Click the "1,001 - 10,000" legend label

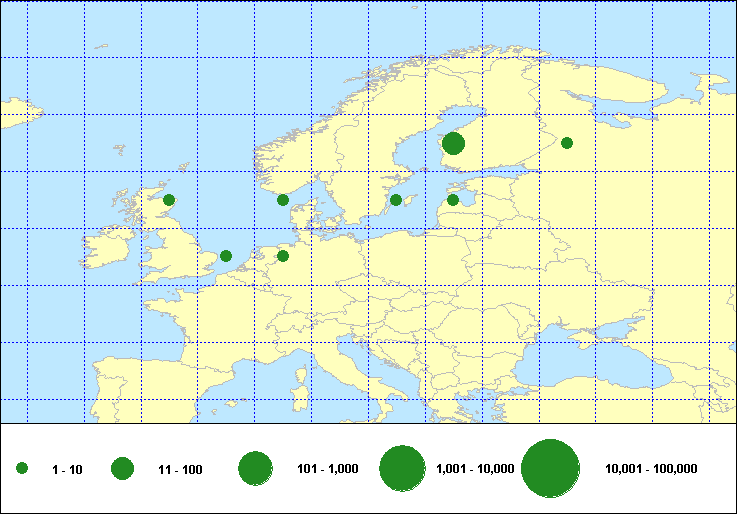tap(476, 470)
